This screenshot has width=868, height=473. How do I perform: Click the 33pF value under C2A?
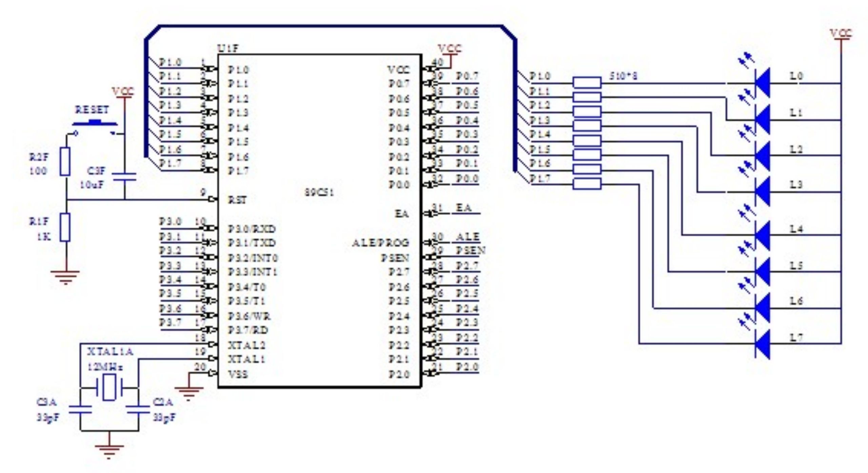[x=164, y=418]
